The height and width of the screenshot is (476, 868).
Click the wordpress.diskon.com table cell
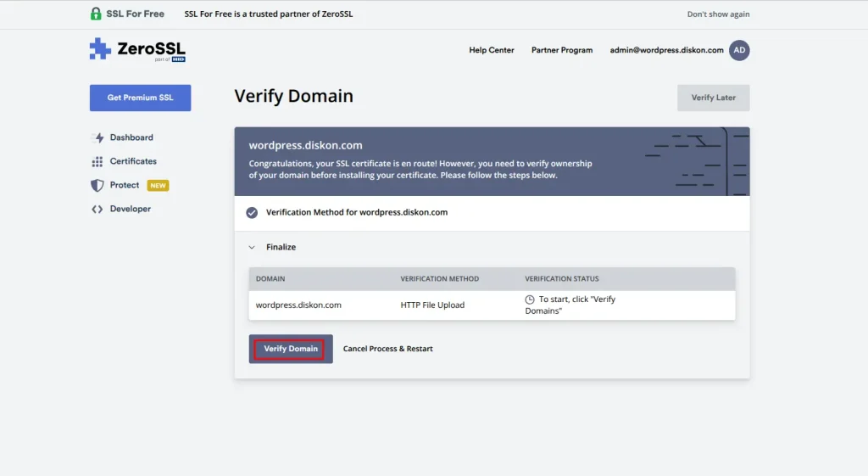tap(298, 305)
